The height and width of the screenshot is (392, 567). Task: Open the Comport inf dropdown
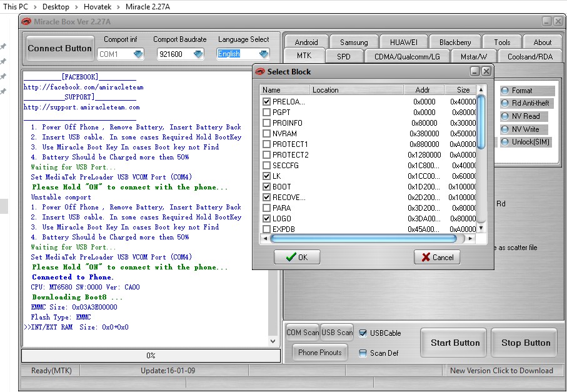pyautogui.click(x=138, y=54)
